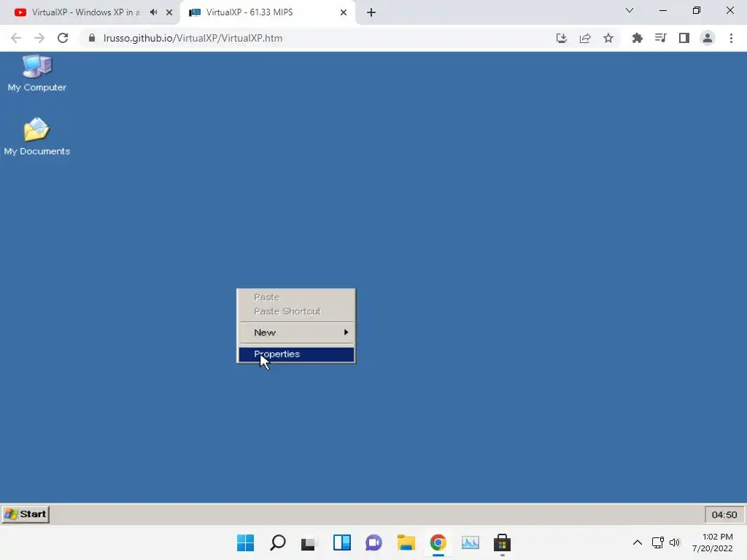This screenshot has height=560, width=747.
Task: Open Windows taskbar Search
Action: [278, 542]
